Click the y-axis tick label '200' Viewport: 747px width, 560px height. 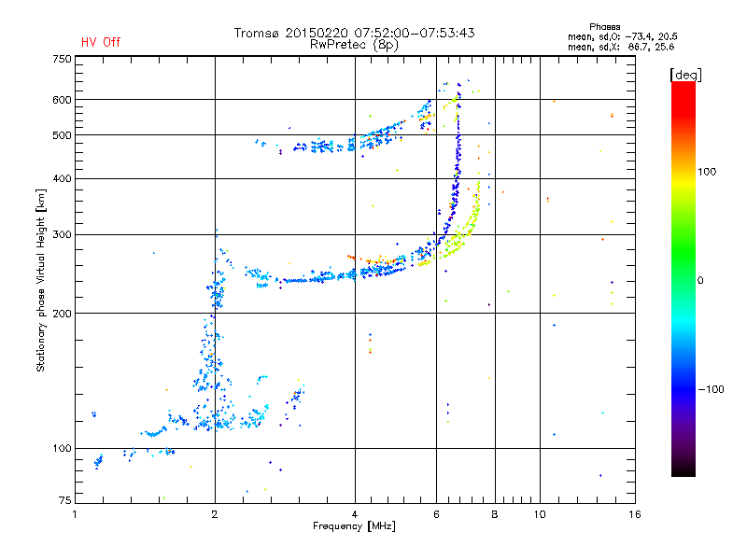(x=62, y=314)
